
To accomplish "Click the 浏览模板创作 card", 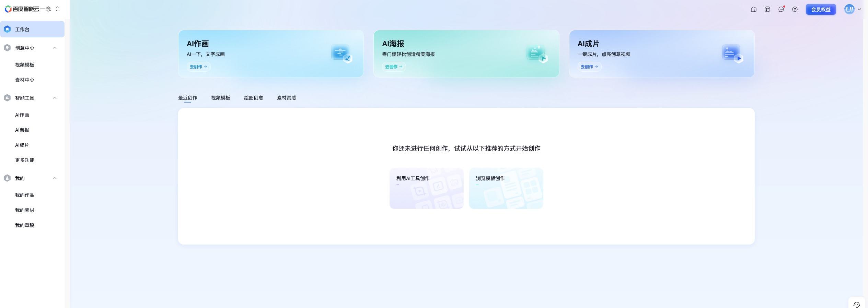I will [506, 188].
